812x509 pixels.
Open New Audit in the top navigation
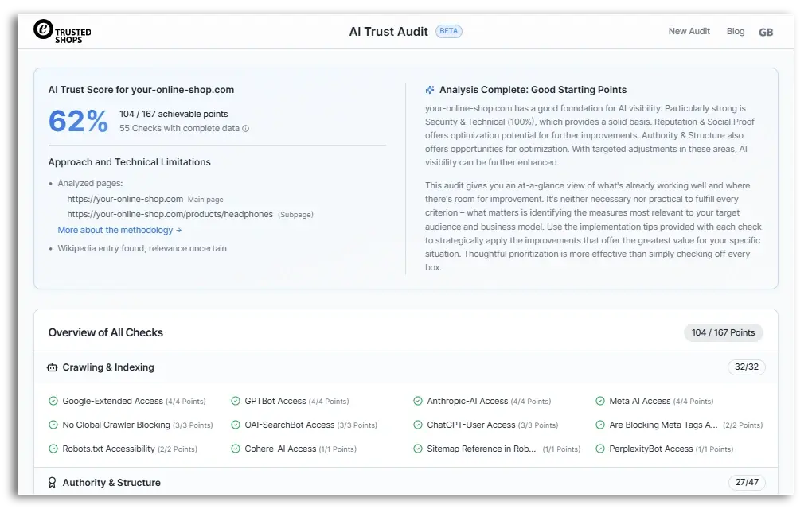pos(689,32)
